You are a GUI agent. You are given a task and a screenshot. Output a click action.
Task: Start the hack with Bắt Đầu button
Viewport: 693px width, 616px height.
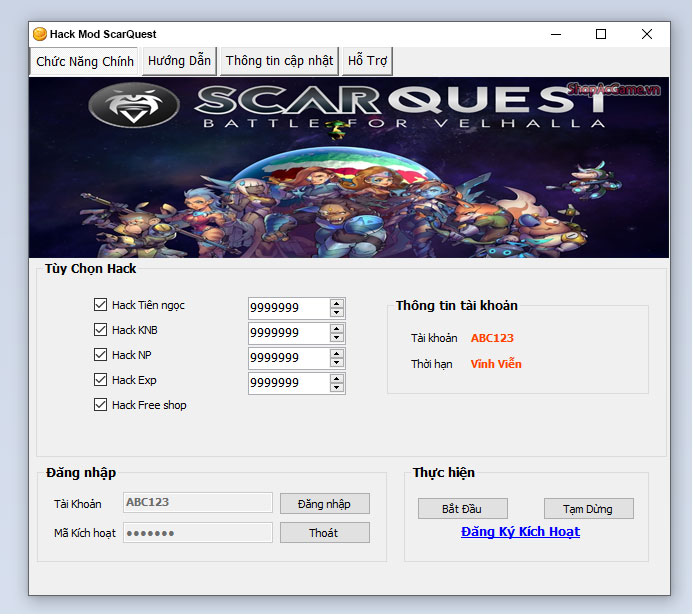coord(463,509)
